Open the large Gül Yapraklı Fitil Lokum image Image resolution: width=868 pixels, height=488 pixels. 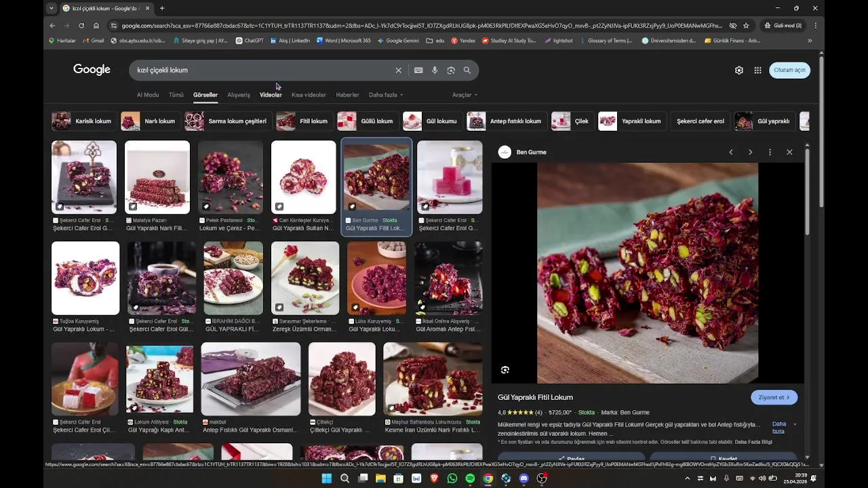[648, 273]
